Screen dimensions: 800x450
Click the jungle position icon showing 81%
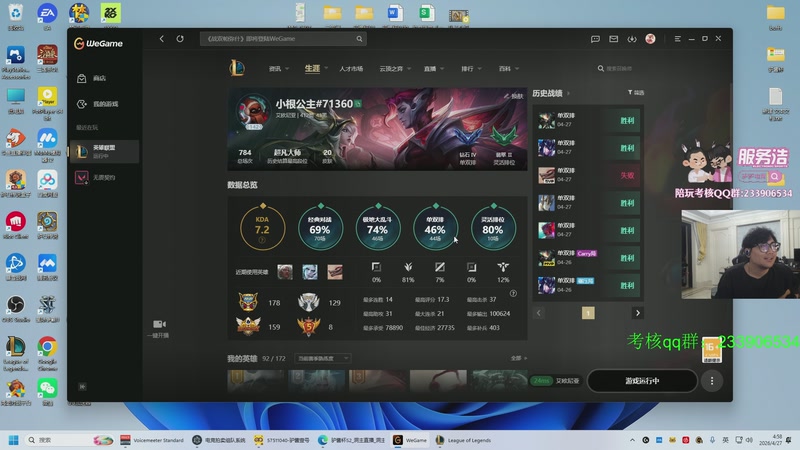click(x=408, y=267)
